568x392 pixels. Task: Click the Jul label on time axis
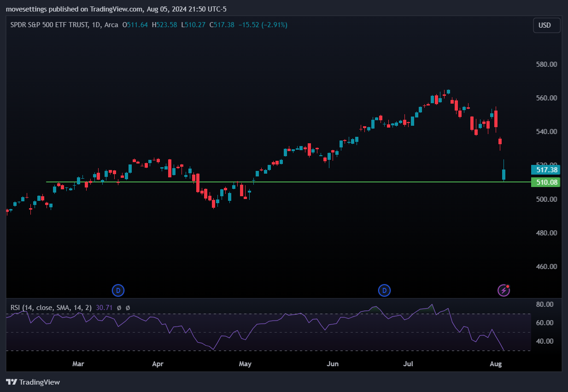click(408, 364)
